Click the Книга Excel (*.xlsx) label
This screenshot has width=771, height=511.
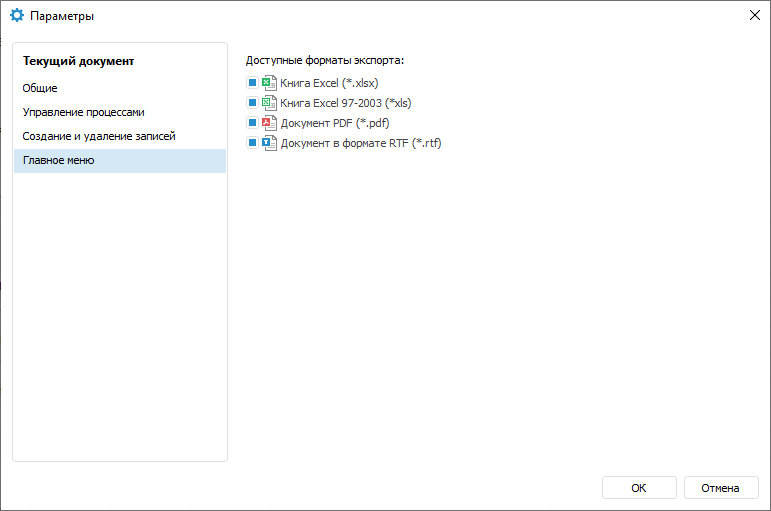(329, 83)
